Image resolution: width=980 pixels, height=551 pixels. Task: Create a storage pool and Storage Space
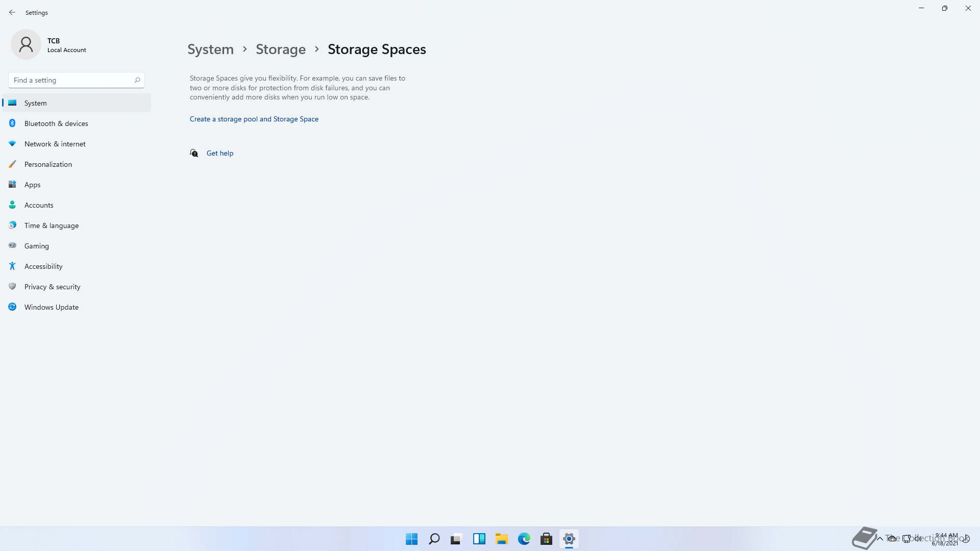coord(254,119)
